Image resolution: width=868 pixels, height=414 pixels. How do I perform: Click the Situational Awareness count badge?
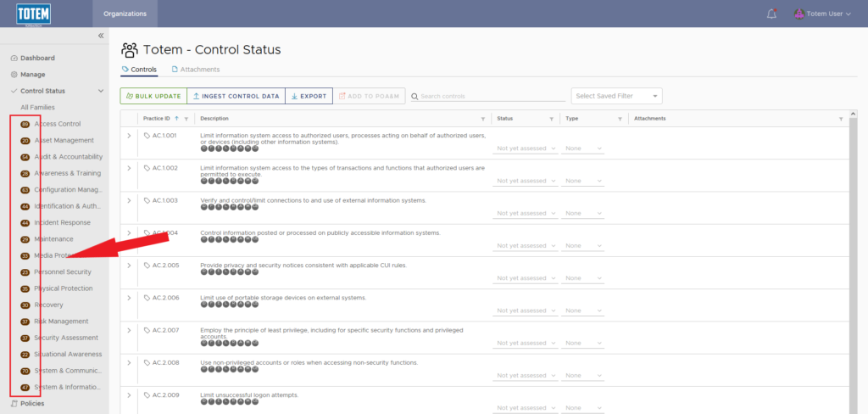(x=25, y=355)
